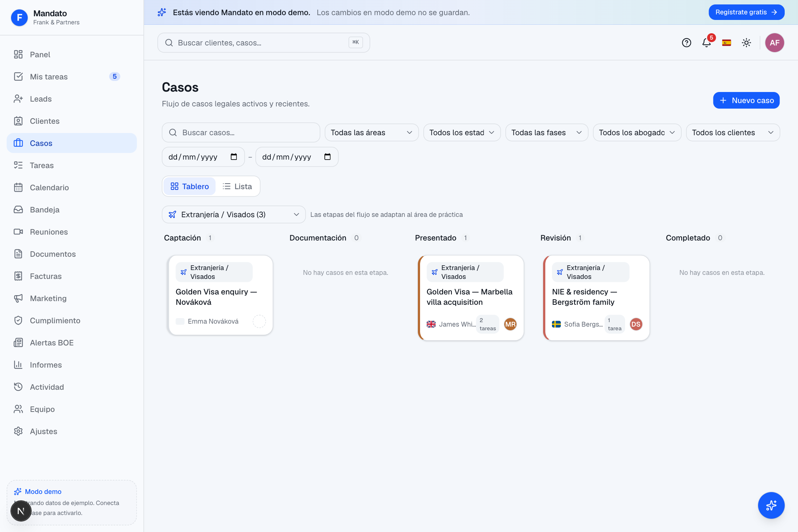Expand the Todos los estados dropdown
This screenshot has width=798, height=532.
(462, 132)
